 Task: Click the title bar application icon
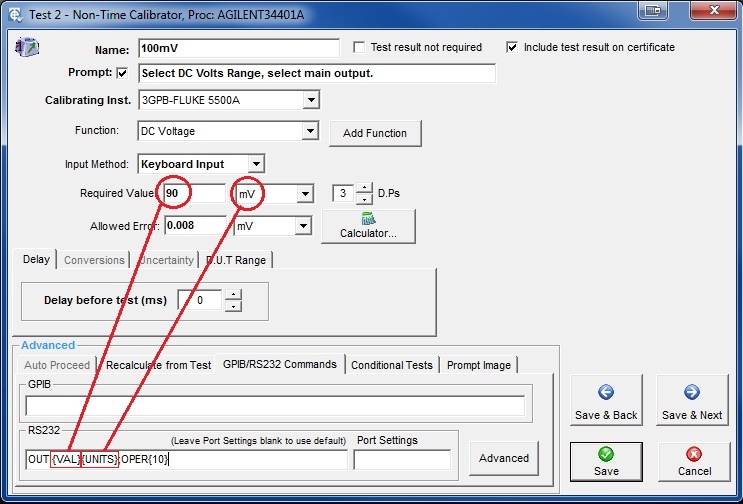pos(15,11)
